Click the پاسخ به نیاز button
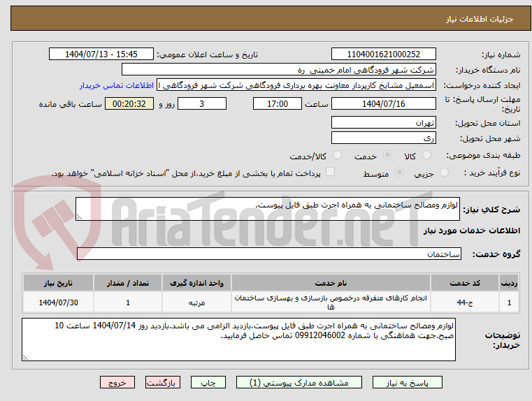 pos(407,382)
